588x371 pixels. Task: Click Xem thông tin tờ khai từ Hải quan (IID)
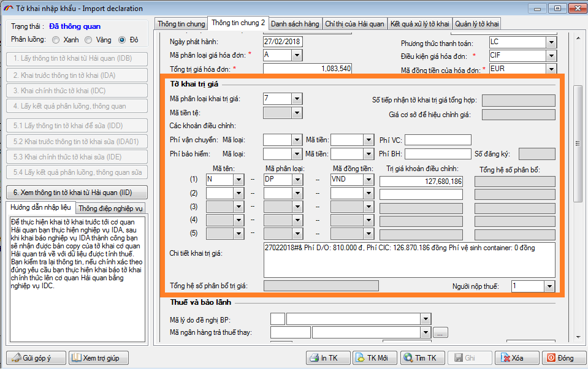[x=77, y=193]
